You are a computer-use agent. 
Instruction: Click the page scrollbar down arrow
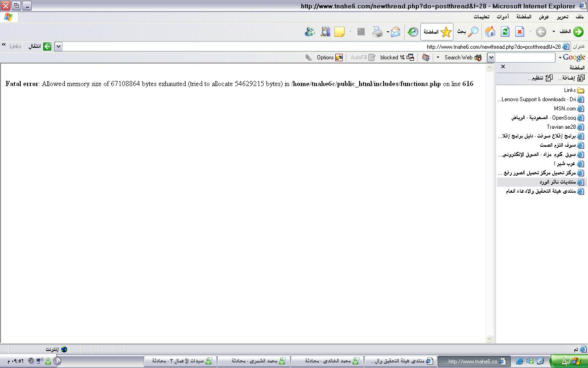[489, 339]
